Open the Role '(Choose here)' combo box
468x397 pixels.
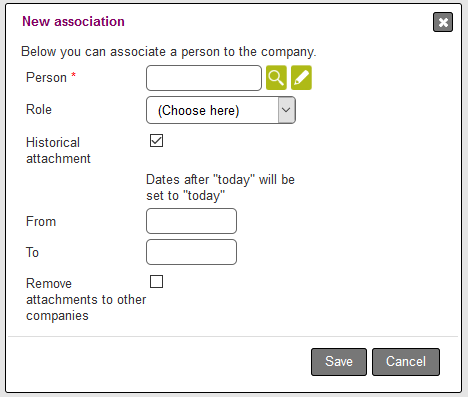pos(221,110)
